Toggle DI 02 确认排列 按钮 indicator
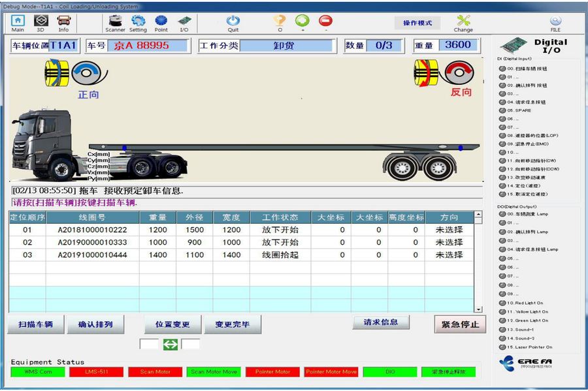 coord(502,86)
